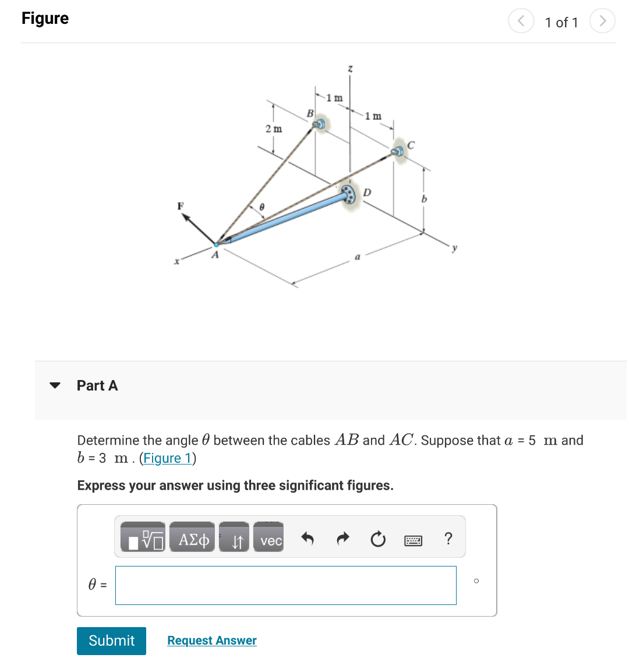This screenshot has width=629, height=672.
Task: Click the degree symbol beside the answer box
Action: 476,582
